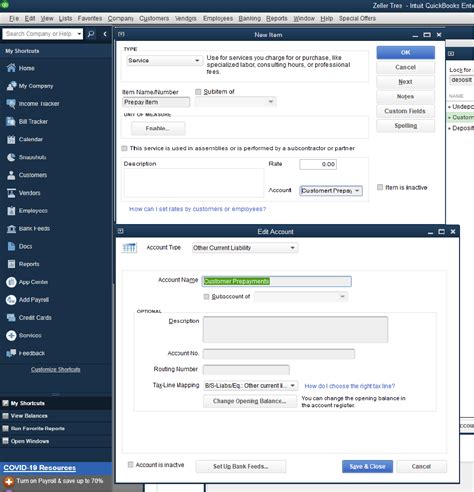
Task: Collapse the left shortcuts panel arrow
Action: pyautogui.click(x=105, y=34)
